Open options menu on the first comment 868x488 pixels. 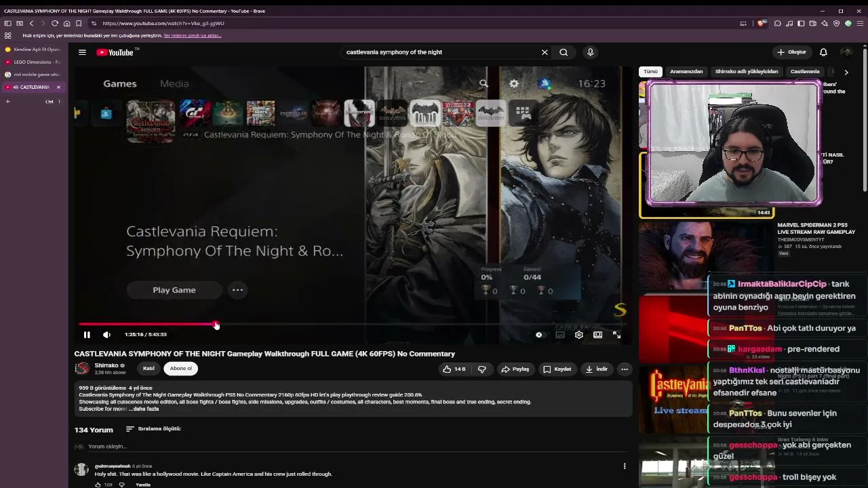(x=625, y=466)
